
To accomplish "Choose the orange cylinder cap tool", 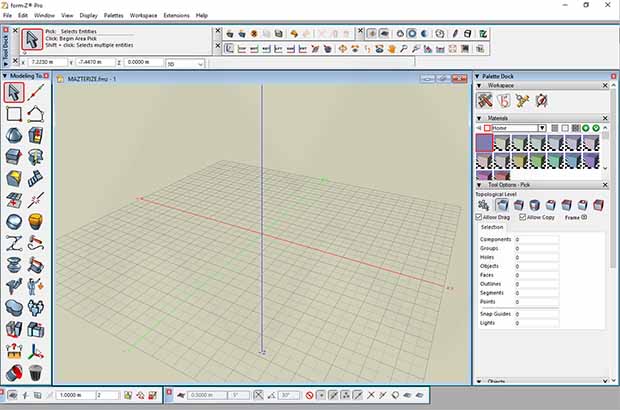I will (36, 222).
